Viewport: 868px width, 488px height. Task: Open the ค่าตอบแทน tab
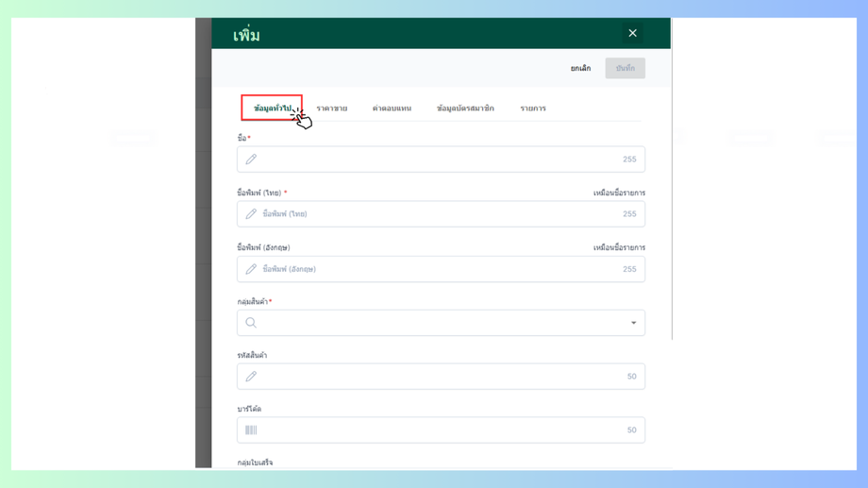coord(392,108)
